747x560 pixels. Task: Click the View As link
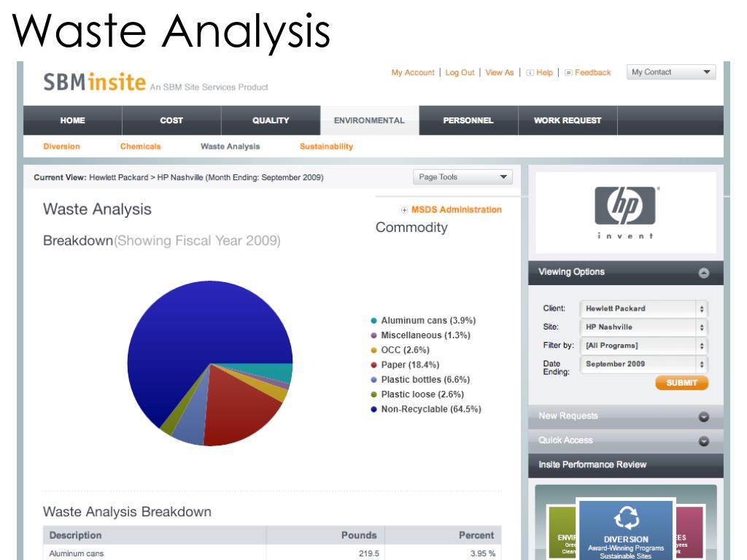(499, 72)
